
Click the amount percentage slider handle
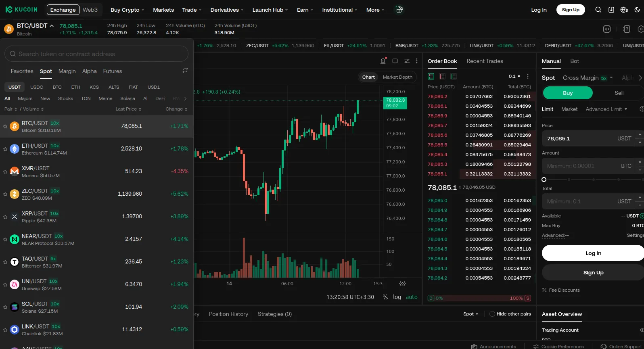click(x=544, y=180)
